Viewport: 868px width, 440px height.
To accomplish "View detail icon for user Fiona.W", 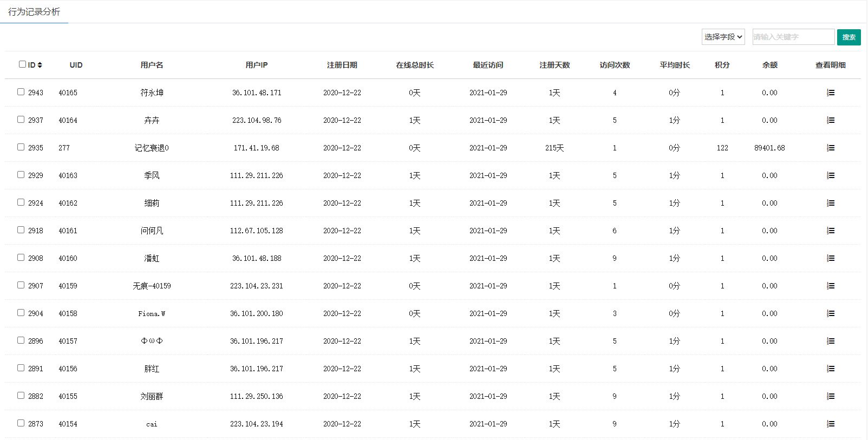I will coord(830,313).
